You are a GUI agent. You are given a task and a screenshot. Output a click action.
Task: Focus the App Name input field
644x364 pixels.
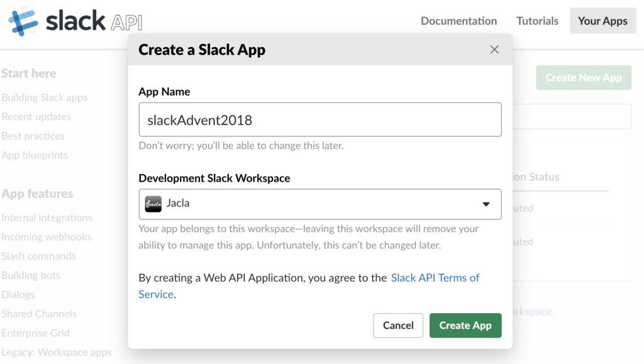point(320,119)
